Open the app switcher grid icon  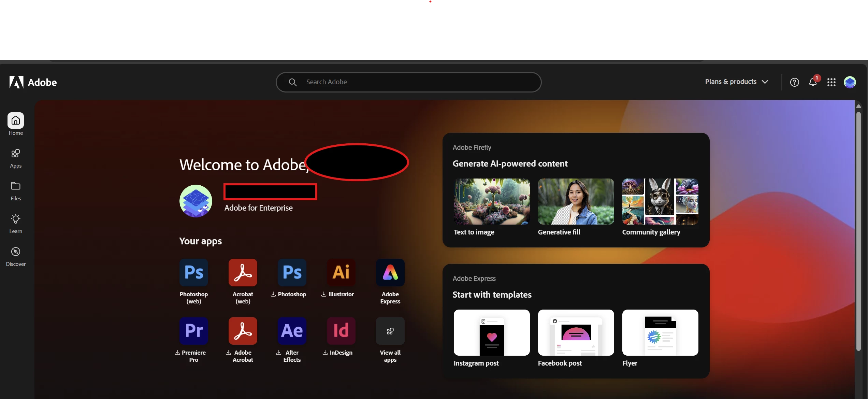(x=831, y=82)
